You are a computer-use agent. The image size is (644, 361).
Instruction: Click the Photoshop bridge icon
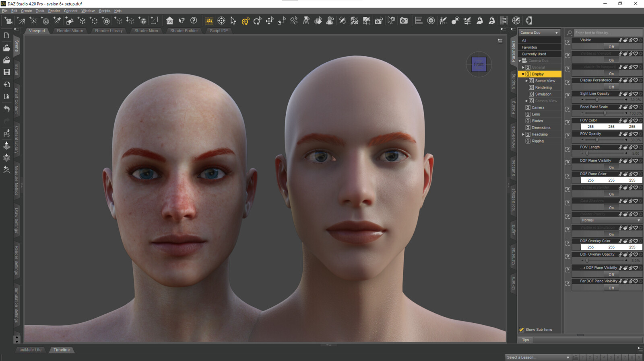pyautogui.click(x=6, y=133)
